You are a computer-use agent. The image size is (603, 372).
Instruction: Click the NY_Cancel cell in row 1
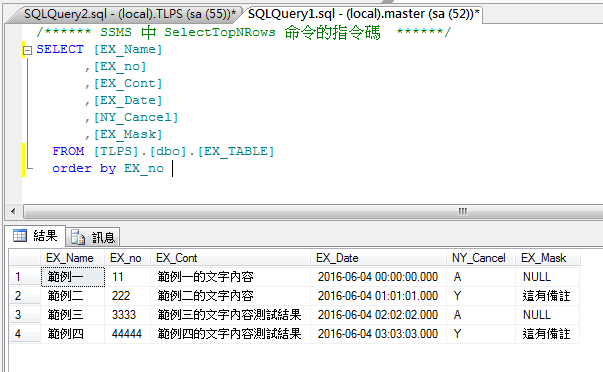point(481,277)
